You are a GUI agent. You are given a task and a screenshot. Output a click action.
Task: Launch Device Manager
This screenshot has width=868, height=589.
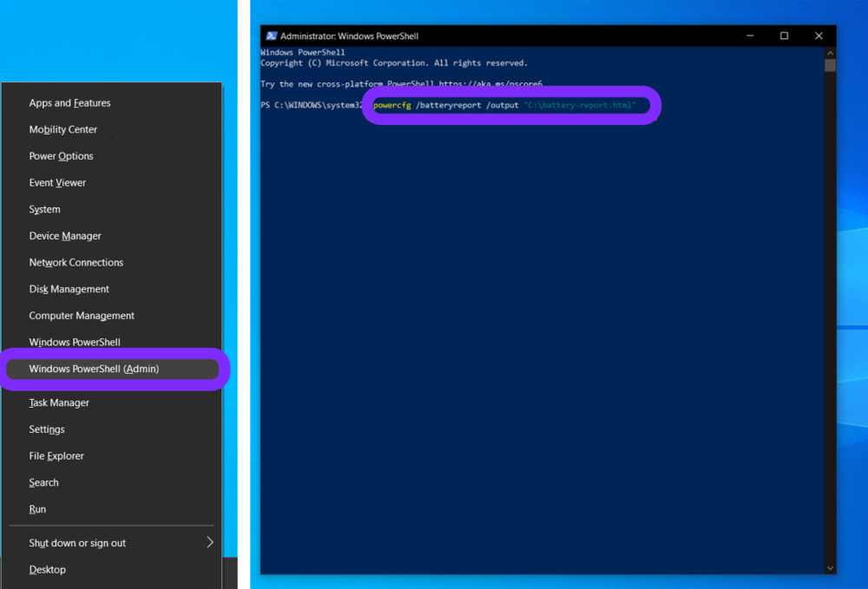(x=65, y=236)
